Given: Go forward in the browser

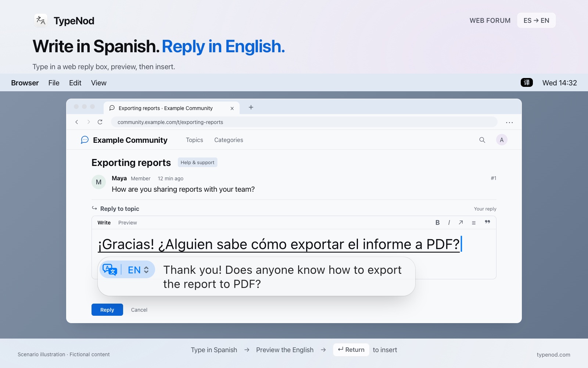Looking at the screenshot, I should click(89, 122).
